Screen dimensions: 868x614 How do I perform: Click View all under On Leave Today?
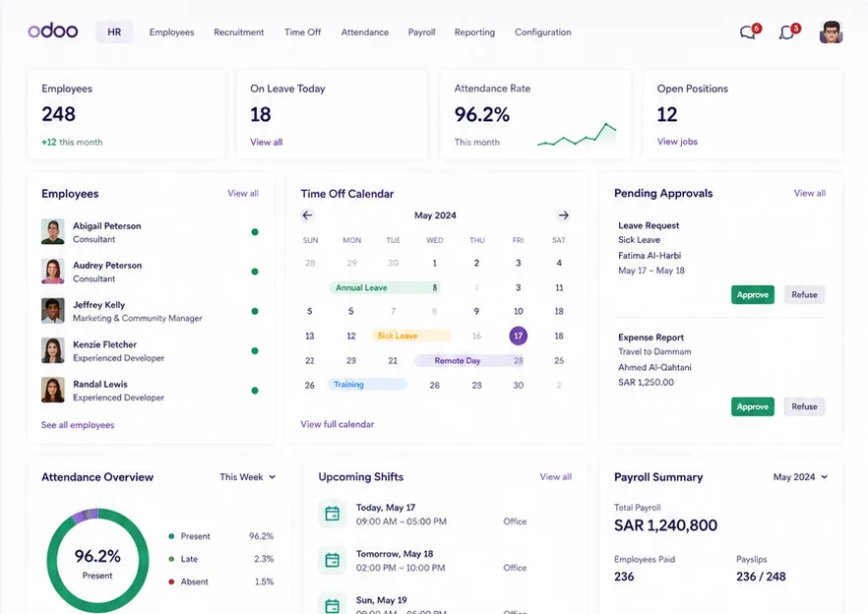(x=267, y=142)
